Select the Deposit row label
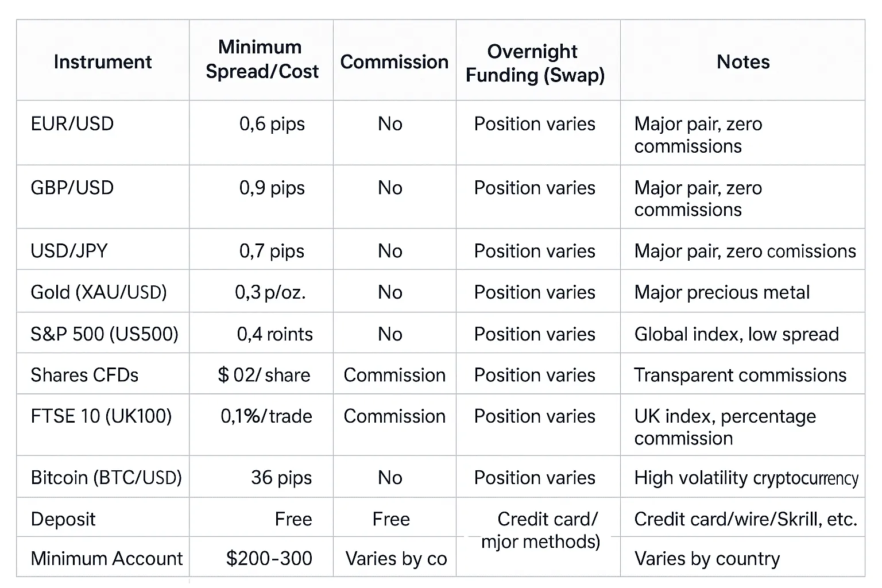 (63, 519)
